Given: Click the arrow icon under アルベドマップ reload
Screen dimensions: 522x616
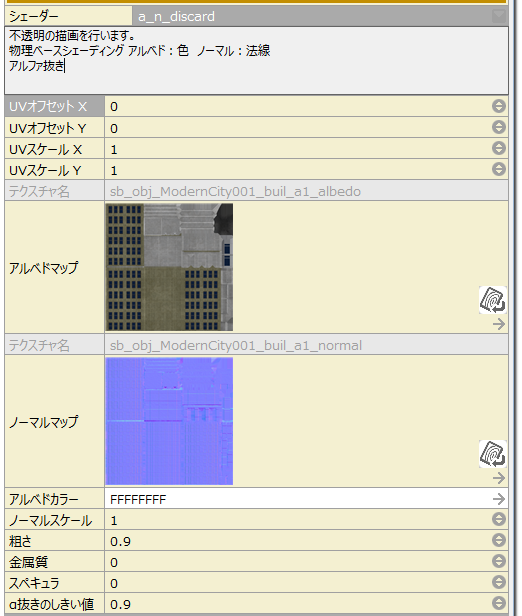Looking at the screenshot, I should pyautogui.click(x=499, y=324).
